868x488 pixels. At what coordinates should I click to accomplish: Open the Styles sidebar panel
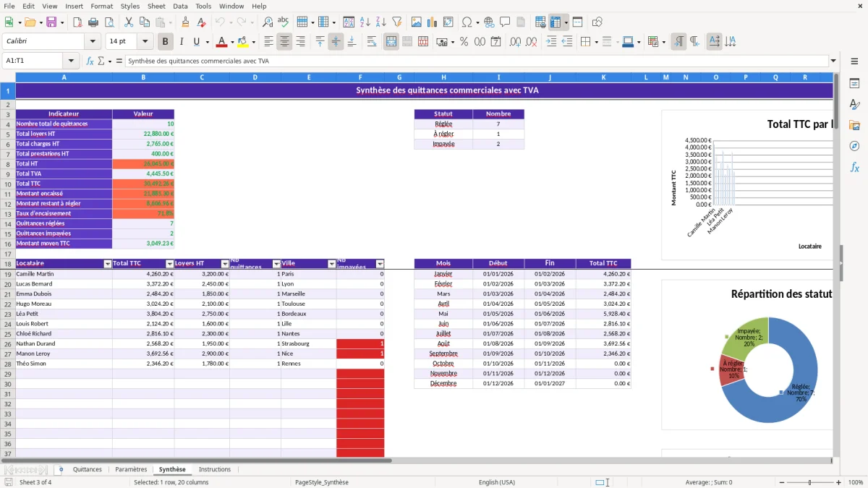point(854,104)
